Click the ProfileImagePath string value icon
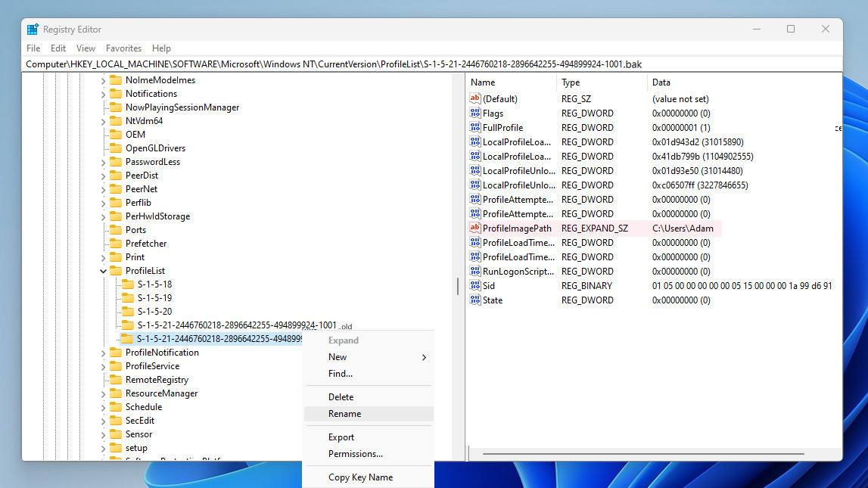 (475, 228)
